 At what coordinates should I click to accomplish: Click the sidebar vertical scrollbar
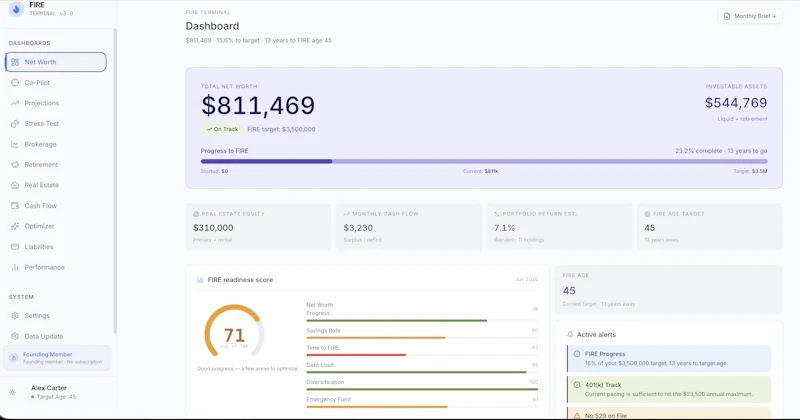tap(115, 181)
